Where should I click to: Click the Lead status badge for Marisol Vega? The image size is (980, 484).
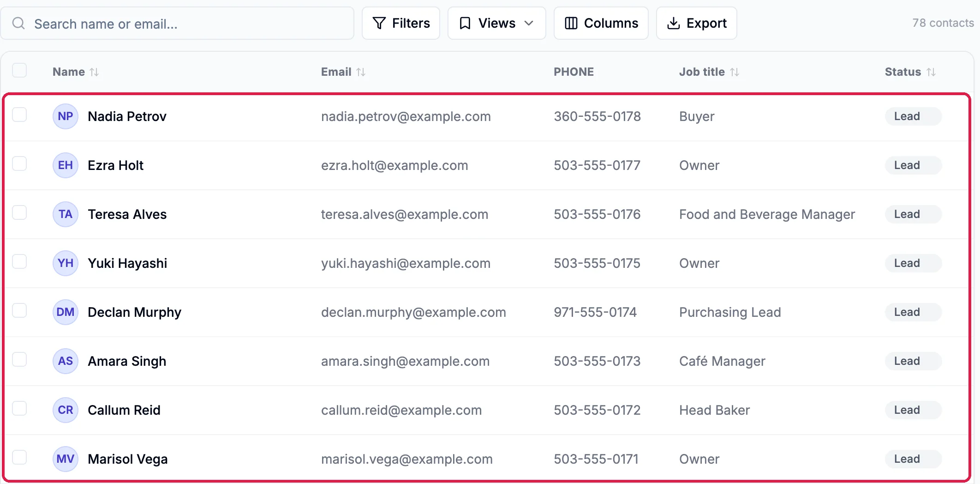pyautogui.click(x=913, y=459)
